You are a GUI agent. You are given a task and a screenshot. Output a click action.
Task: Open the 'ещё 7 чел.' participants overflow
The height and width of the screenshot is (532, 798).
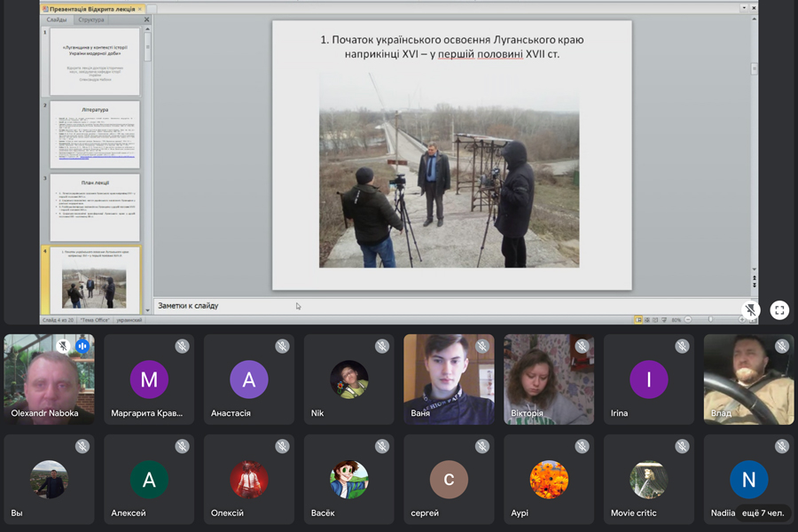coord(764,512)
